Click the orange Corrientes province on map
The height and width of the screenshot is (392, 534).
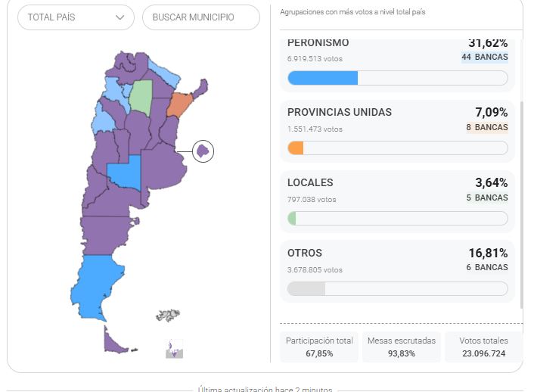point(179,104)
